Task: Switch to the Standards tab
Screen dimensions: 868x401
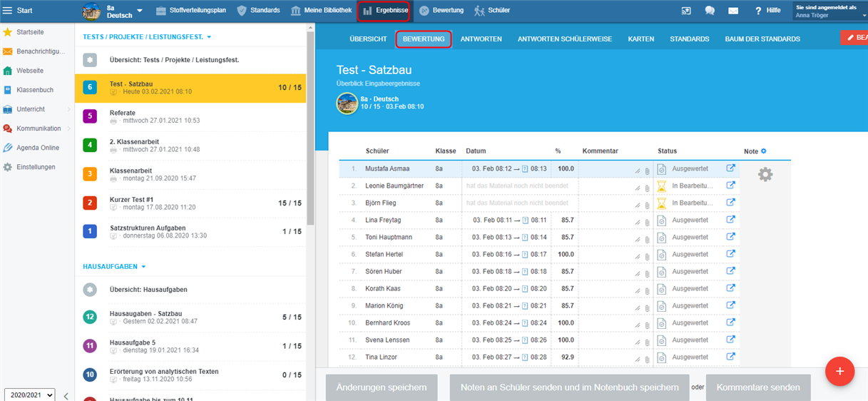Action: pyautogui.click(x=689, y=39)
